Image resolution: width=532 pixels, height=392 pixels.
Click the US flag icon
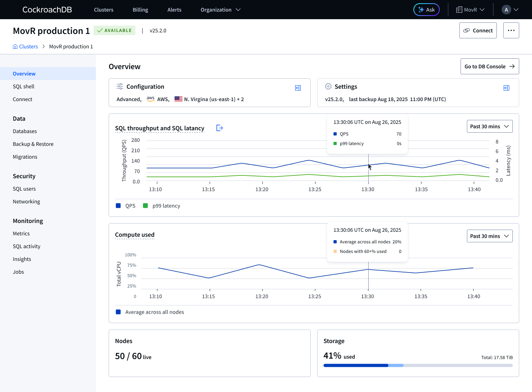(179, 99)
